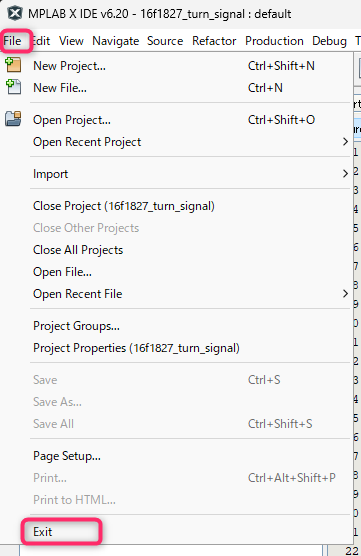Open the Production menu
This screenshot has width=361, height=556.
click(274, 41)
